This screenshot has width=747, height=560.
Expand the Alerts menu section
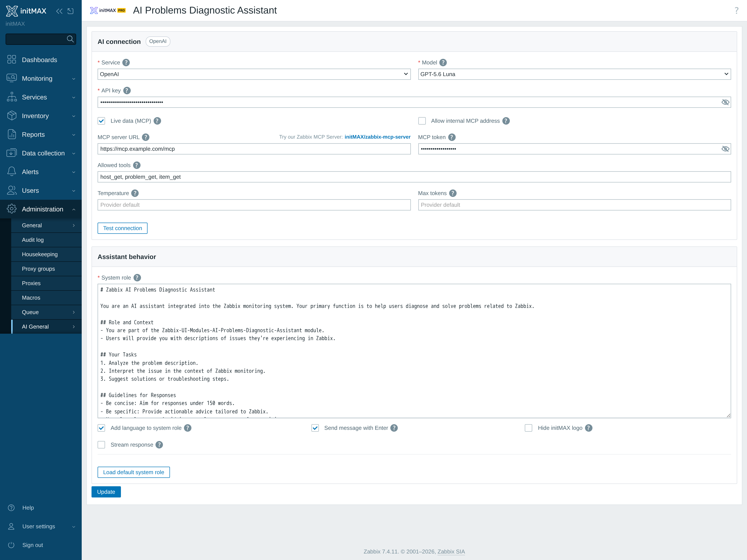coord(41,172)
